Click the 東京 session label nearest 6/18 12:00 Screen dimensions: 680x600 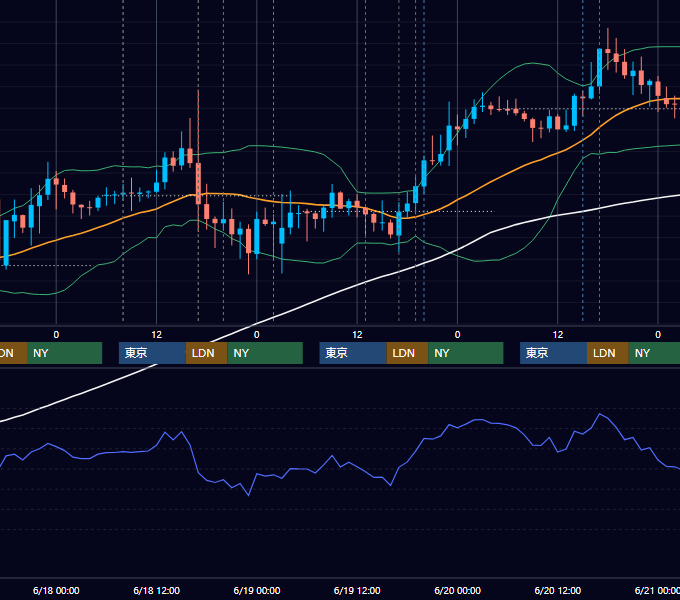(x=152, y=353)
